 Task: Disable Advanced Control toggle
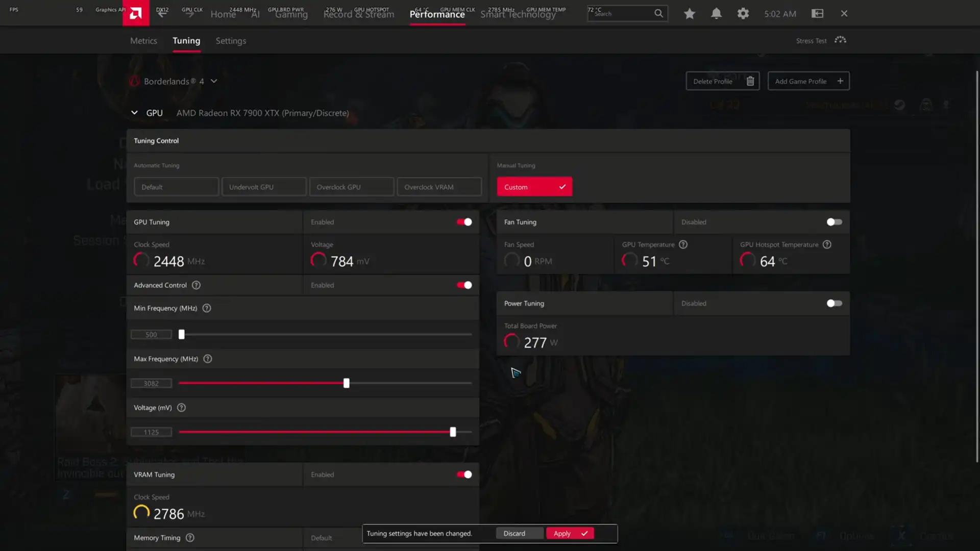pos(464,285)
